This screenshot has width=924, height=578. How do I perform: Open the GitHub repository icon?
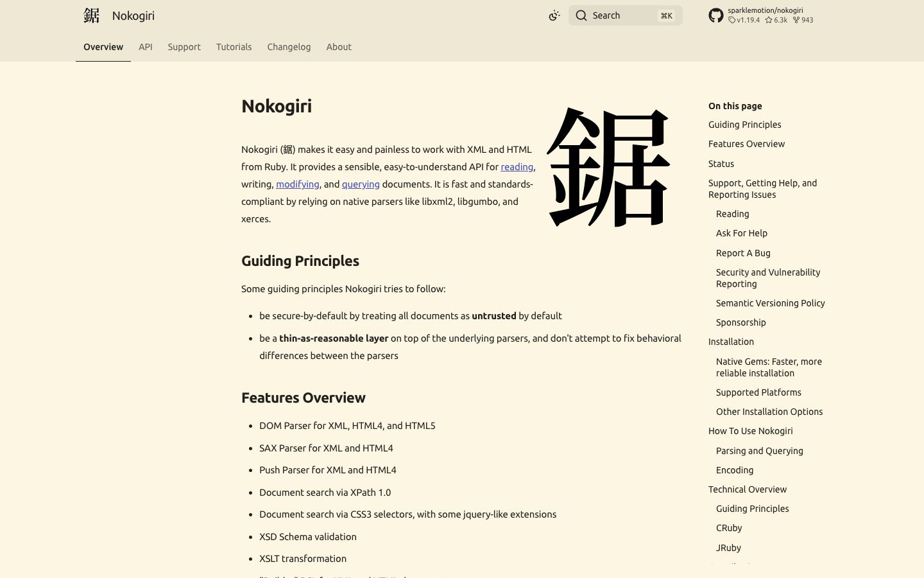tap(715, 15)
